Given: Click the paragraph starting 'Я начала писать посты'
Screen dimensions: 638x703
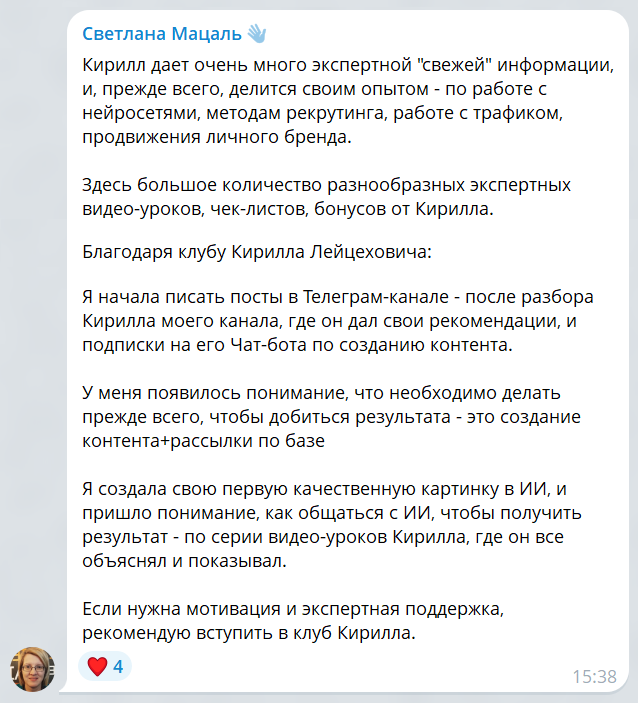Looking at the screenshot, I should [338, 321].
